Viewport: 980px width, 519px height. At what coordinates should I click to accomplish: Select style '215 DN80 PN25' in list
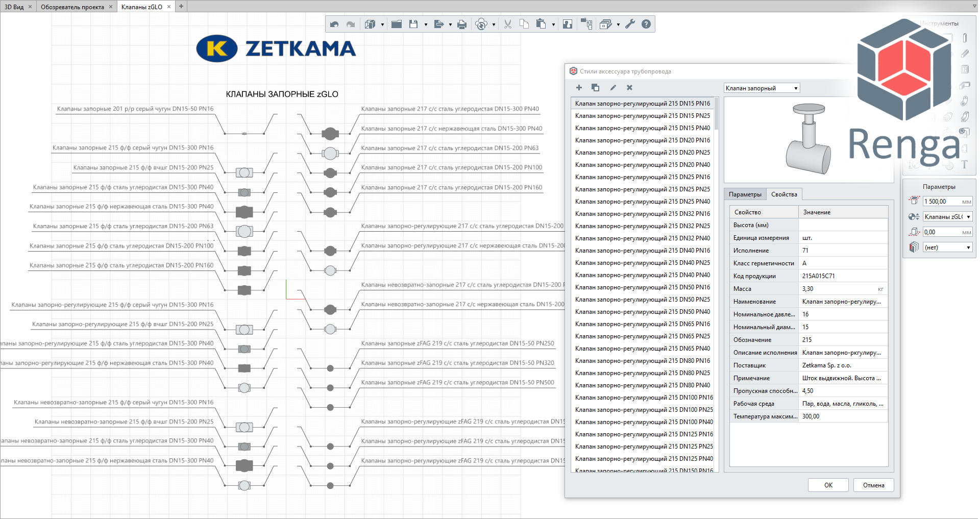pyautogui.click(x=642, y=373)
